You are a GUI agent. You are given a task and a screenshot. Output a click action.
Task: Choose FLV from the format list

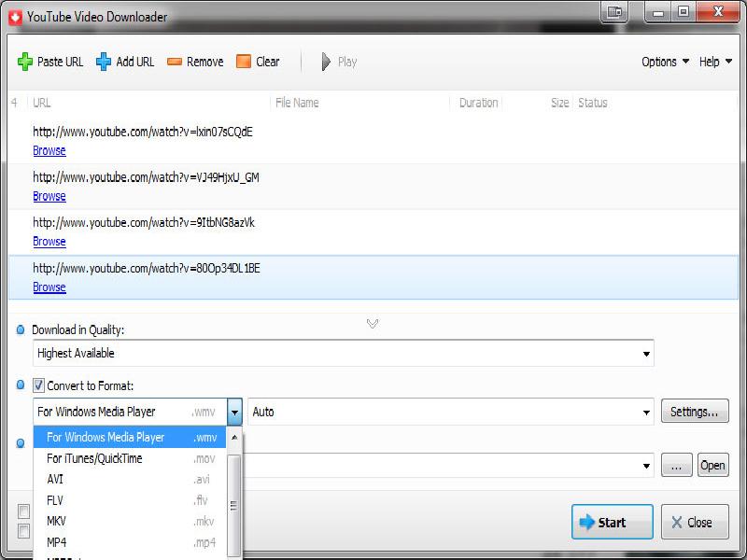click(x=130, y=500)
